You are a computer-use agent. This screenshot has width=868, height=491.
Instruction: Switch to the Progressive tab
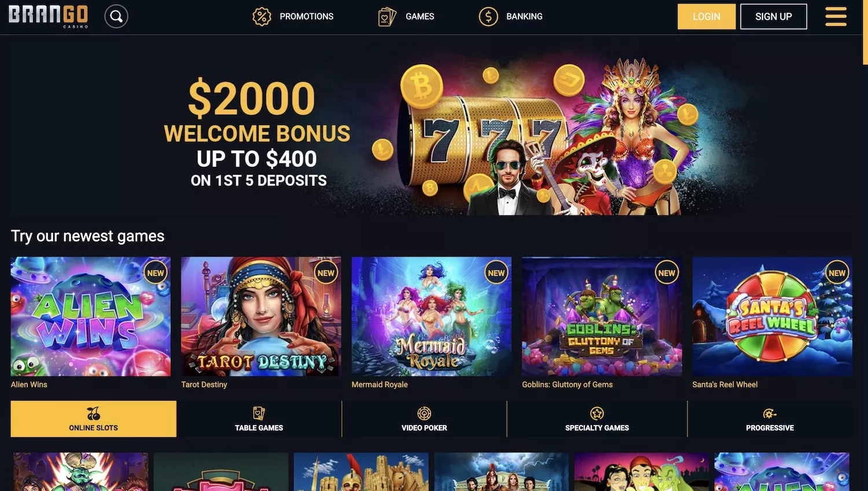click(x=770, y=419)
